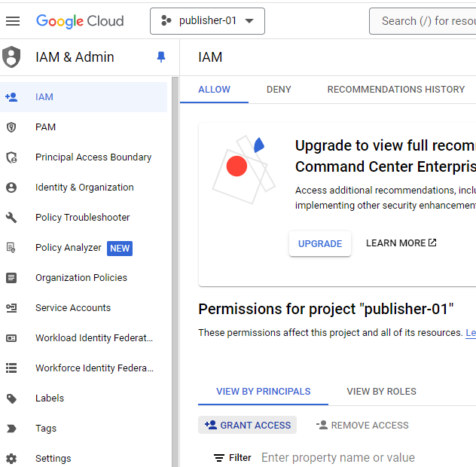This screenshot has height=467, width=476.
Task: Open the RECOMMENDATIONS HISTORY tab
Action: click(396, 90)
